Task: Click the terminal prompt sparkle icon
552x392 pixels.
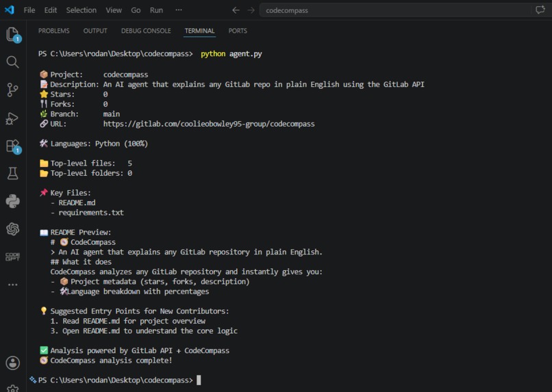Action: point(33,380)
